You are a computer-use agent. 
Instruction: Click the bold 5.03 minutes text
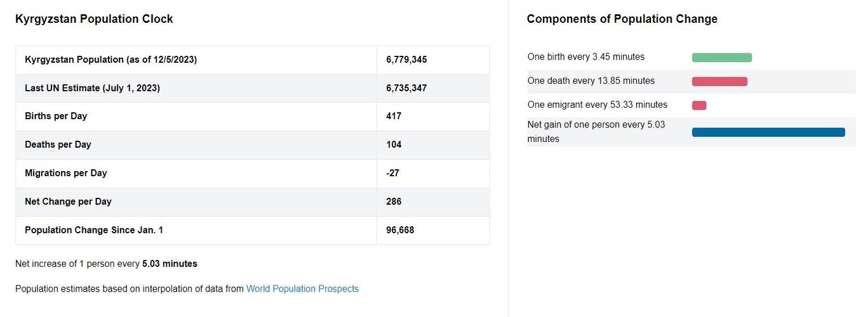pos(170,264)
